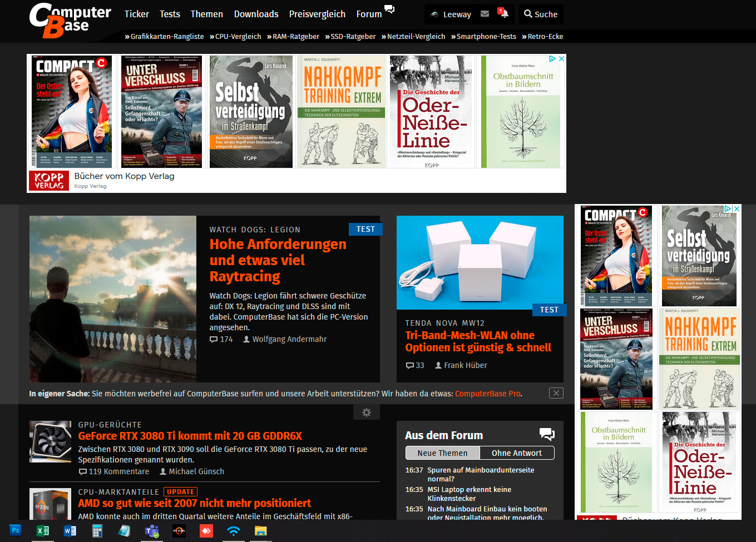Open File Explorer from the taskbar
This screenshot has width=756, height=542.
pos(260,530)
